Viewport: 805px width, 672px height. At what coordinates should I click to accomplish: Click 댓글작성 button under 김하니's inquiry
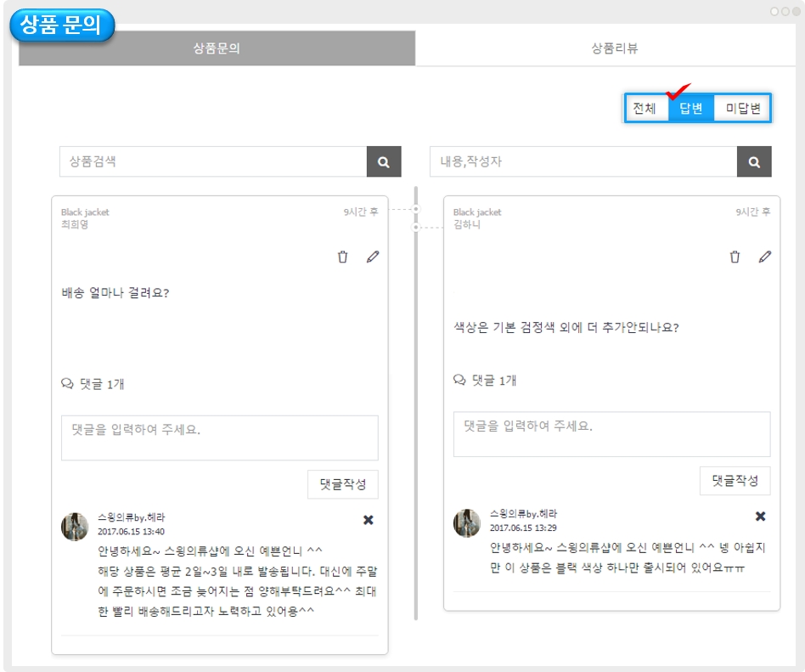735,481
